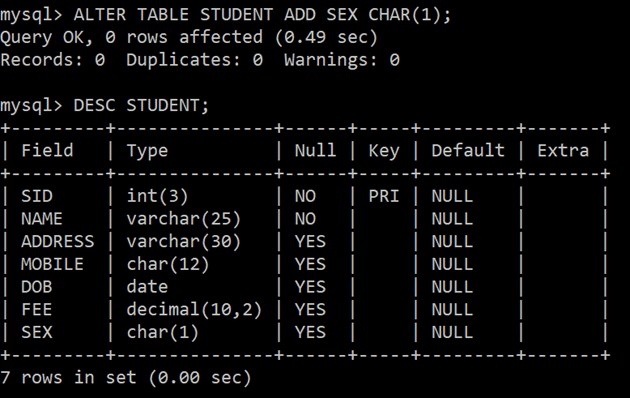630x398 pixels.
Task: Click the Default column header
Action: [x=468, y=151]
